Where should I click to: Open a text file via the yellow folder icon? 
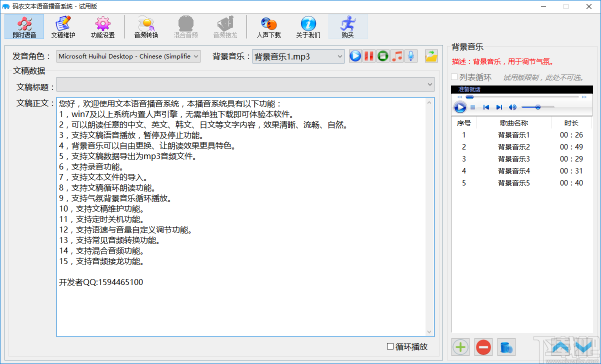click(431, 56)
